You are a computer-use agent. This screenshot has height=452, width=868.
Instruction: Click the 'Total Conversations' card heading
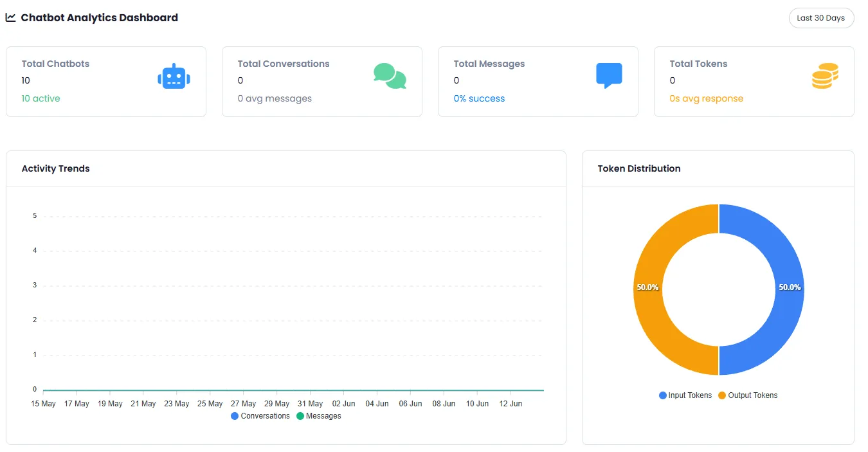tap(284, 64)
